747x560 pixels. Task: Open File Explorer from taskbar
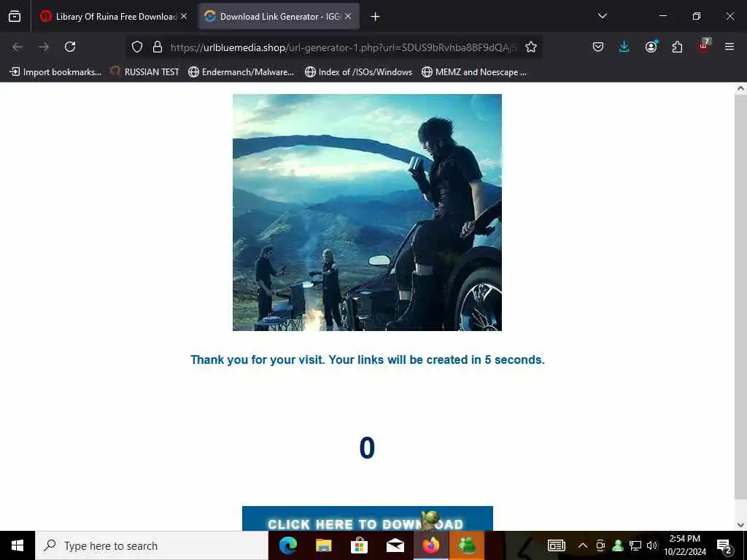[323, 545]
